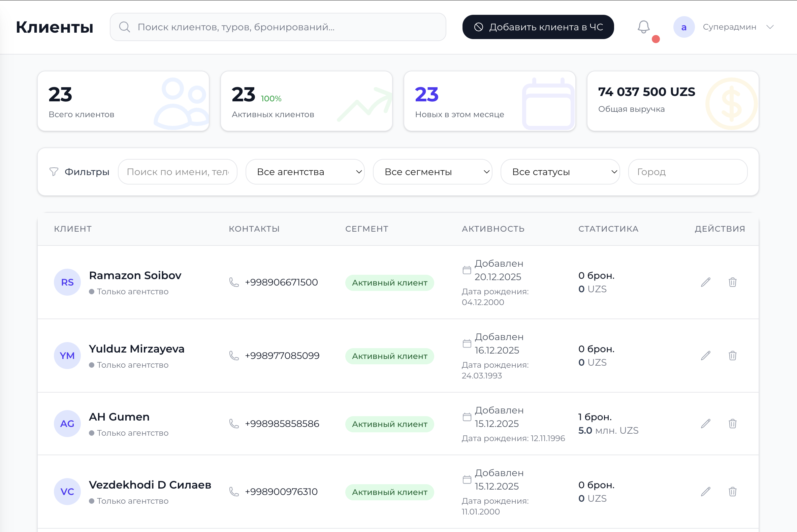This screenshot has width=797, height=532.
Task: Click the RS avatar circle for Ramazon Soibov
Action: point(67,282)
